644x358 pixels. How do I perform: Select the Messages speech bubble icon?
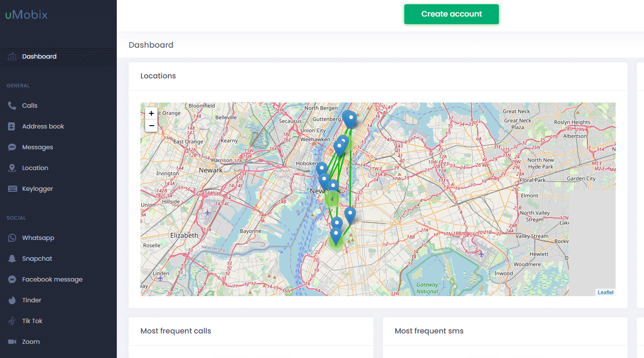coord(12,147)
